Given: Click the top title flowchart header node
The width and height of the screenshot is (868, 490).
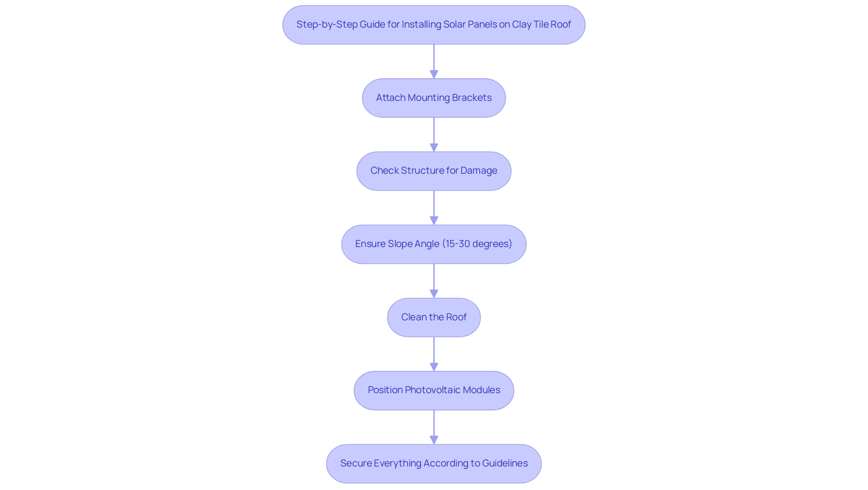Looking at the screenshot, I should click(434, 24).
